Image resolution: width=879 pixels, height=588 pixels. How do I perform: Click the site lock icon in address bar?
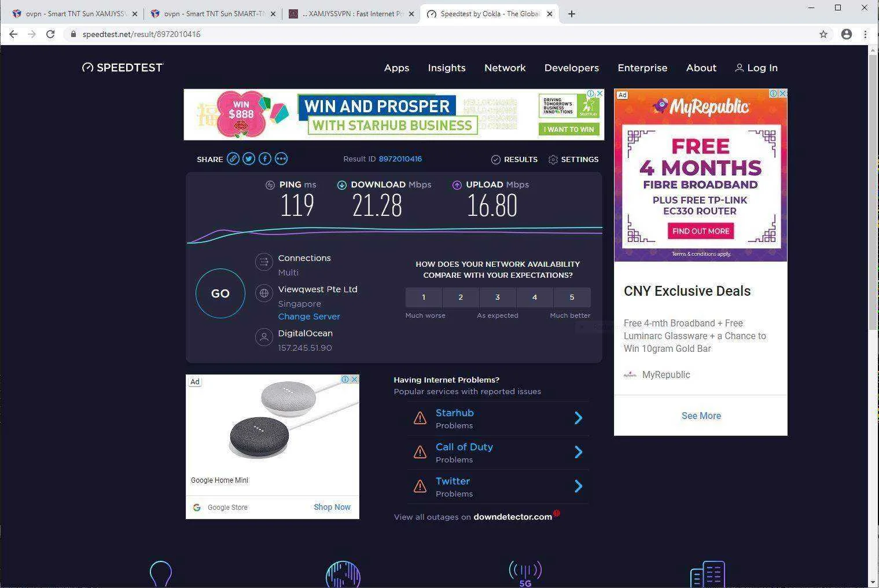coord(73,34)
